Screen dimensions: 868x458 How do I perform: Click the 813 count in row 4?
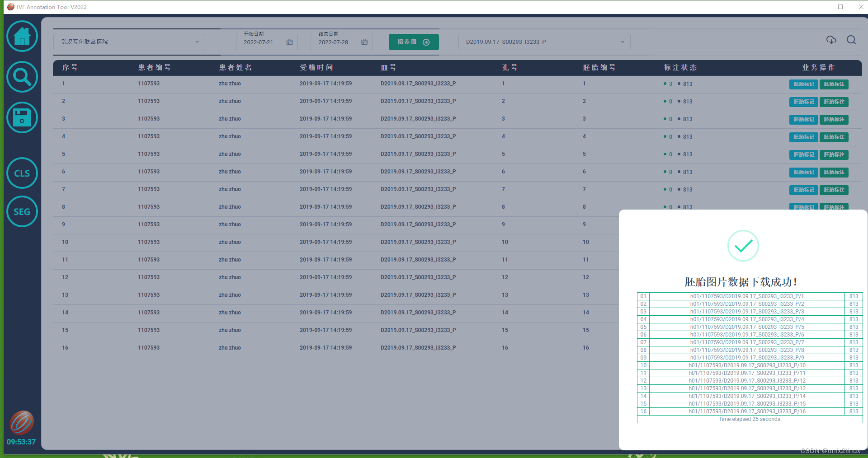pos(688,137)
